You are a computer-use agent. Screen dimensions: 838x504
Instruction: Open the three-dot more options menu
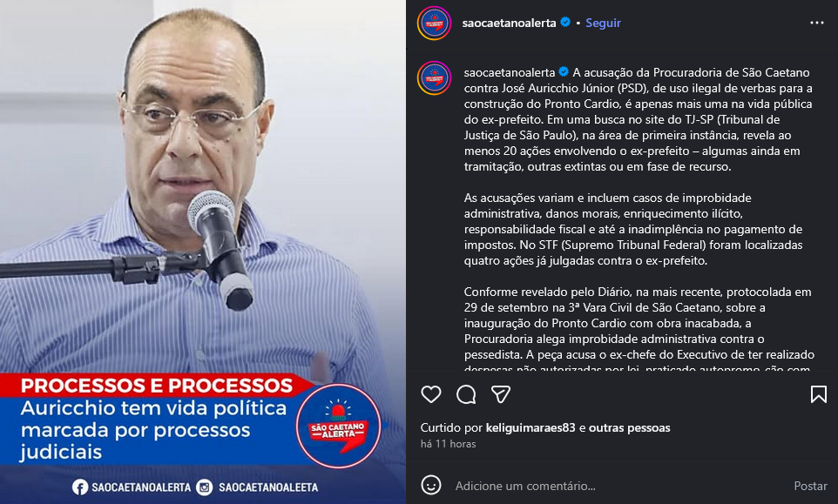pyautogui.click(x=816, y=23)
